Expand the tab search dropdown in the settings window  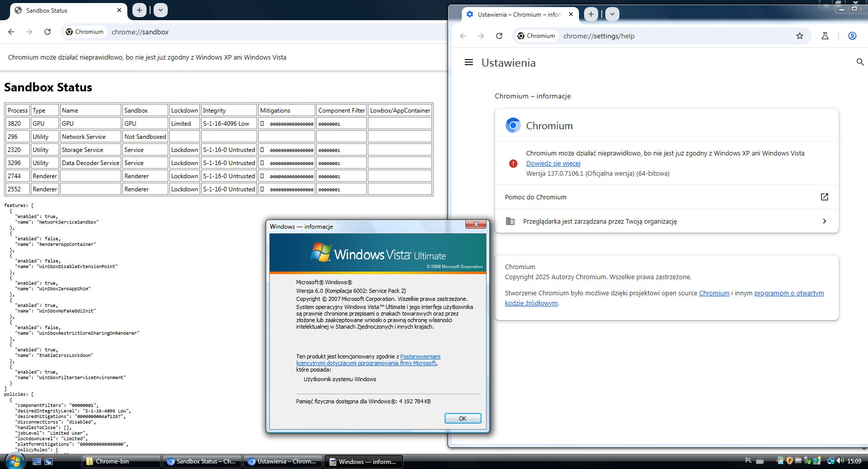coord(612,14)
